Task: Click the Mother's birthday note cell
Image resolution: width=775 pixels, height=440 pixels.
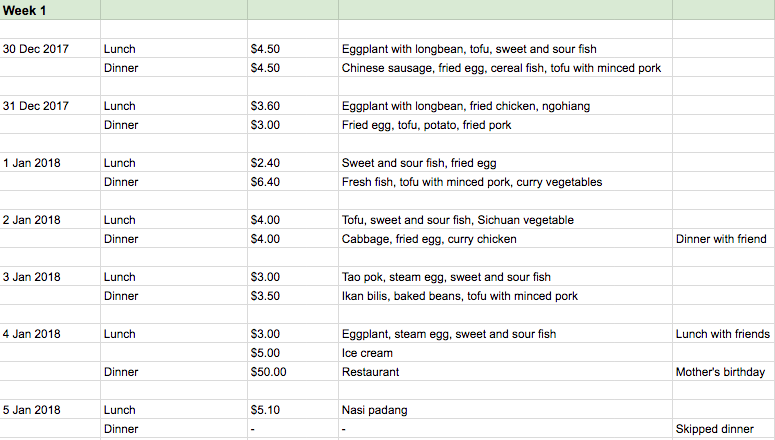Action: [x=721, y=372]
